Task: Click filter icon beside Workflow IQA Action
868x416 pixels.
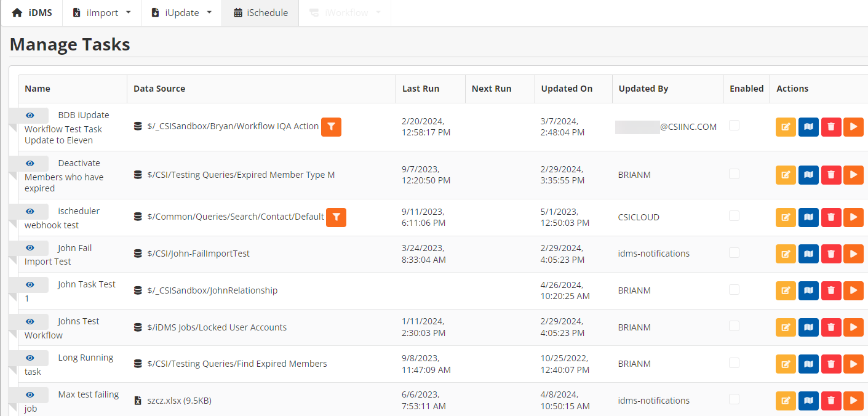Action: pos(331,127)
